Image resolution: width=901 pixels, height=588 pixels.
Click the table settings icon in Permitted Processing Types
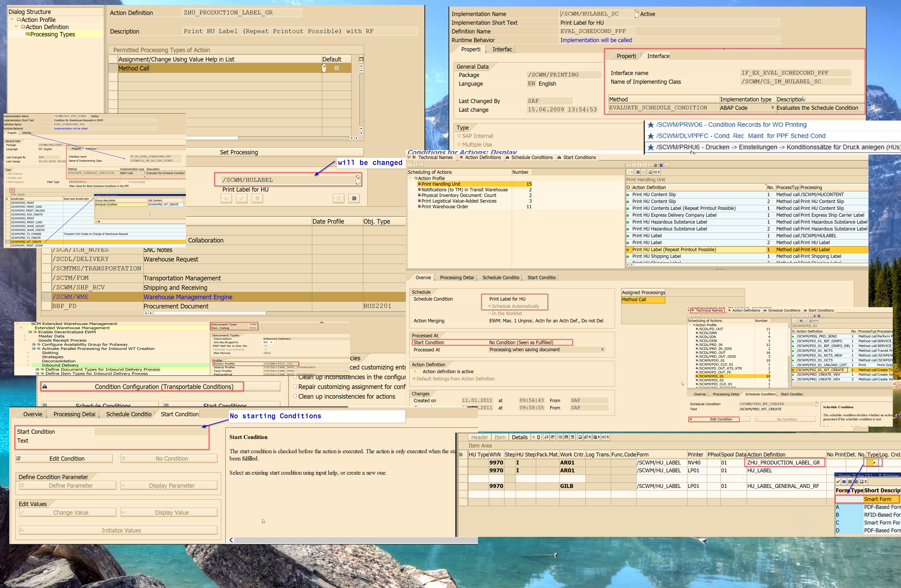[361, 59]
